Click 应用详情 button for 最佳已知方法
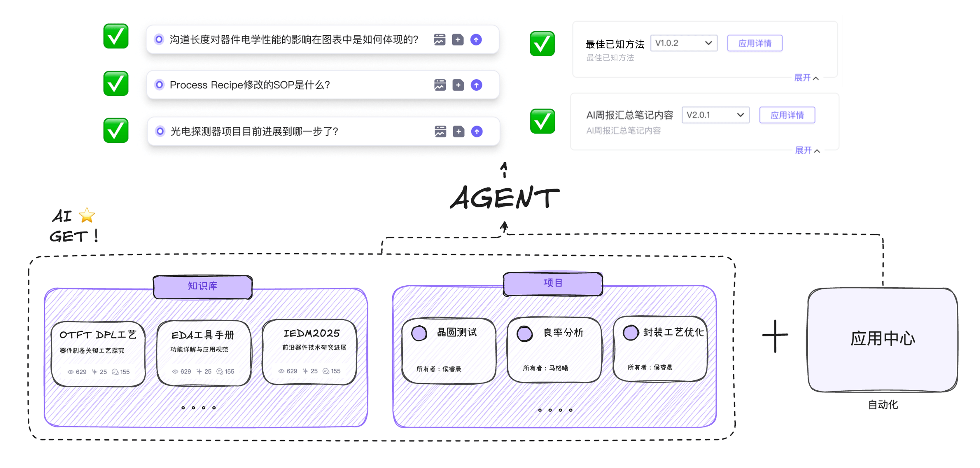Image resolution: width=980 pixels, height=468 pixels. [755, 43]
